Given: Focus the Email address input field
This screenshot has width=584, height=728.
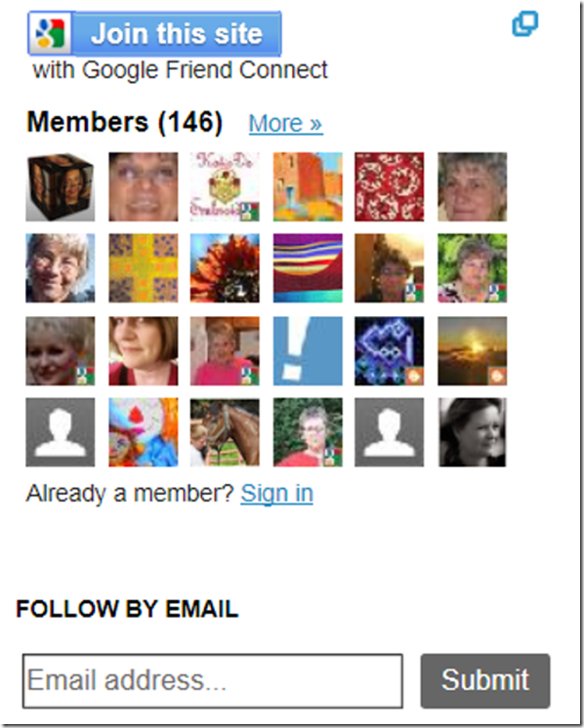Looking at the screenshot, I should [x=213, y=681].
